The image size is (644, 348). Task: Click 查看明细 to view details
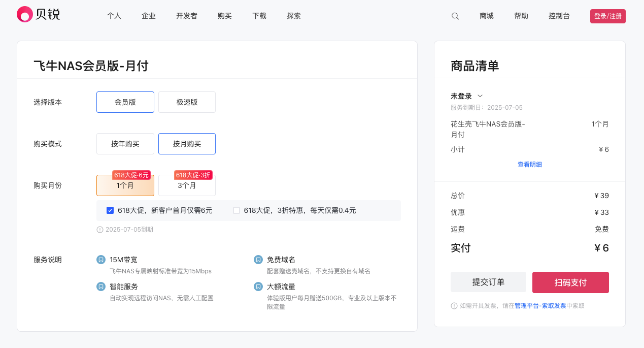point(530,165)
